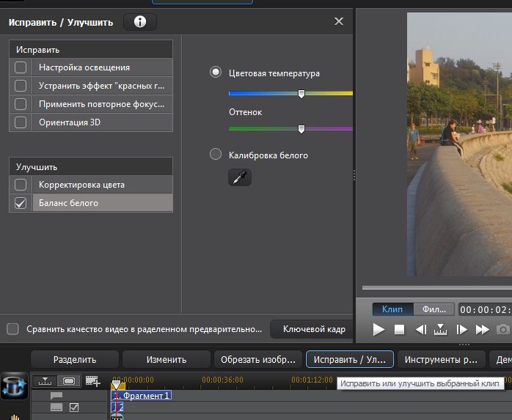Click the add tracks icon in timeline
Viewport: 512px width, 420px height.
[92, 380]
